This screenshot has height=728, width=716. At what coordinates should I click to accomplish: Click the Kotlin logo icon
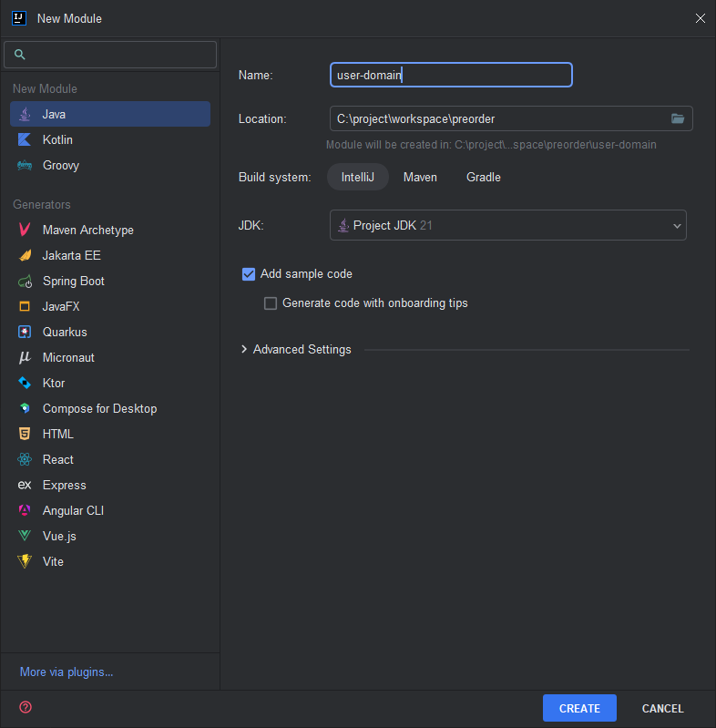25,139
